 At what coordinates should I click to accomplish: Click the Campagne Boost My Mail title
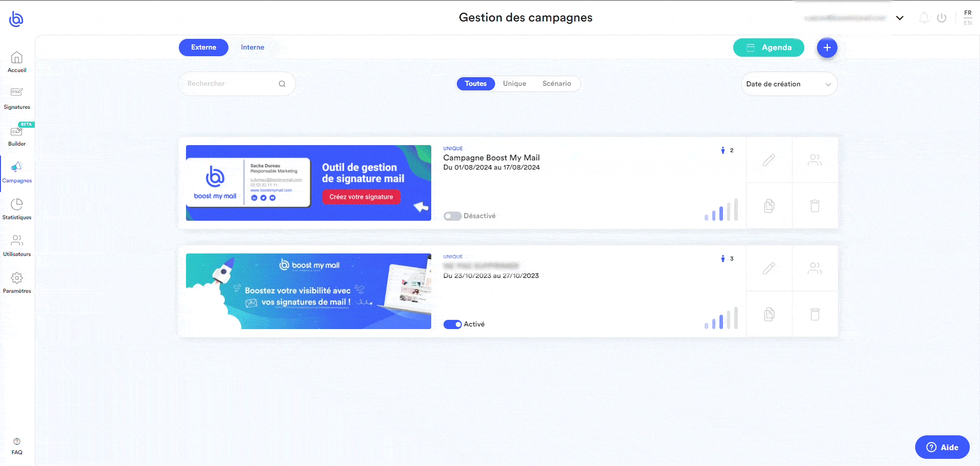(492, 158)
